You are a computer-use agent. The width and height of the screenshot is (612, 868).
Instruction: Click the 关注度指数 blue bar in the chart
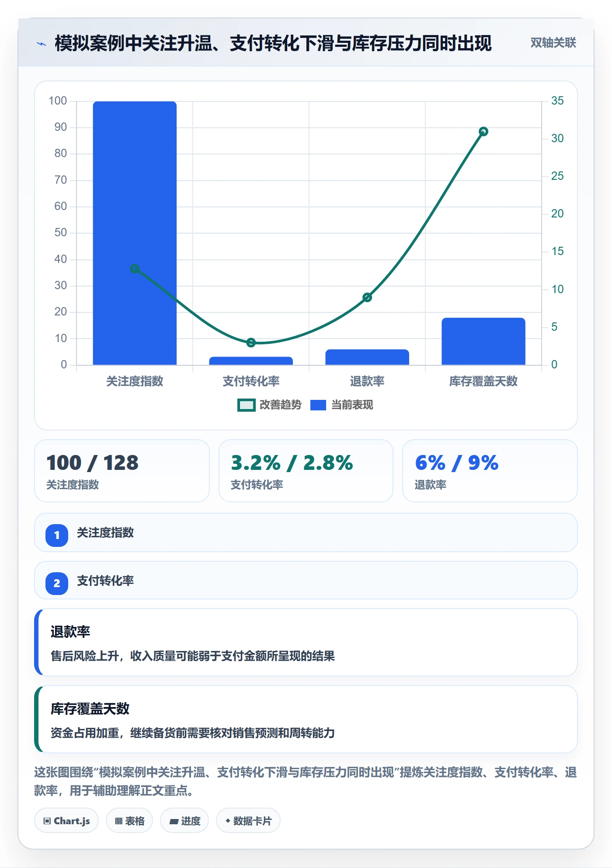(x=135, y=233)
